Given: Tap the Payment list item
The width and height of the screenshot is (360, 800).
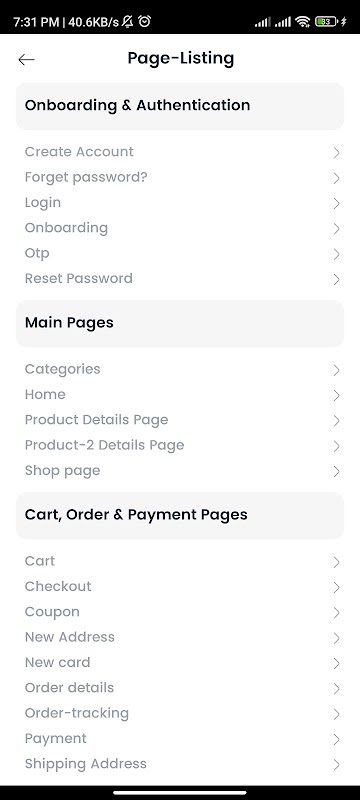Looking at the screenshot, I should (x=180, y=738).
